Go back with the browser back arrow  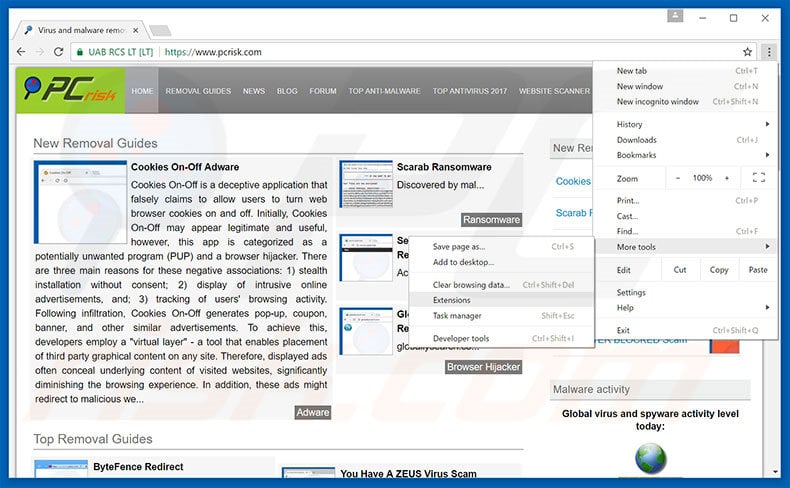[x=21, y=52]
